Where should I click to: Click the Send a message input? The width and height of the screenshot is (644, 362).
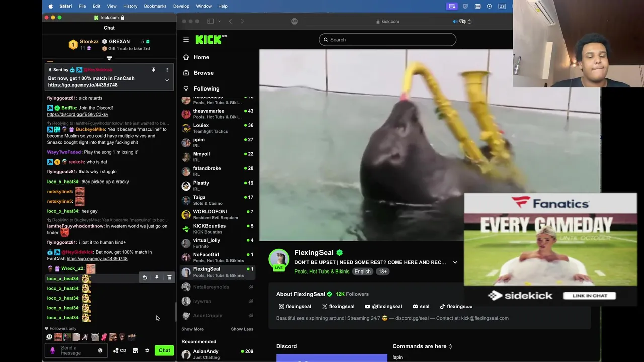(76, 350)
